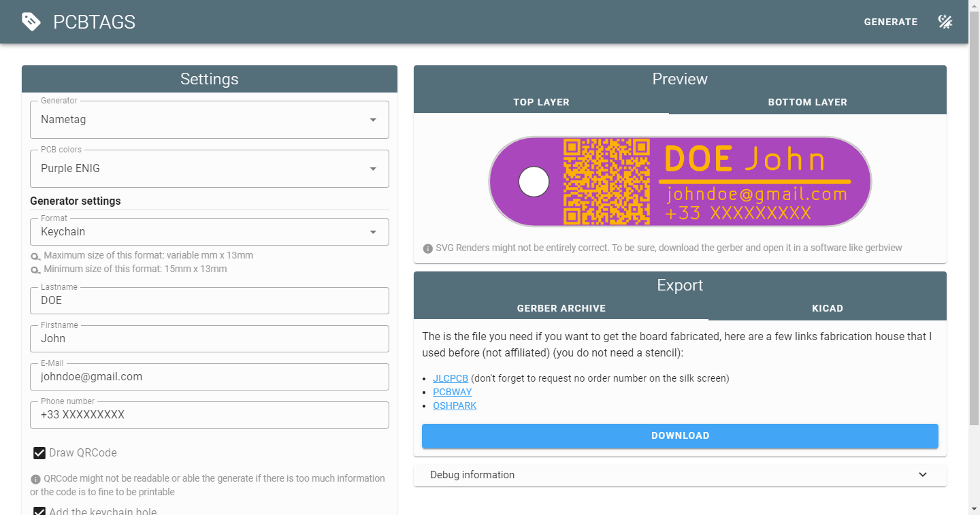Toggle the Add the keychain hole checkbox
Viewport: 980px width, 515px height.
(x=39, y=511)
